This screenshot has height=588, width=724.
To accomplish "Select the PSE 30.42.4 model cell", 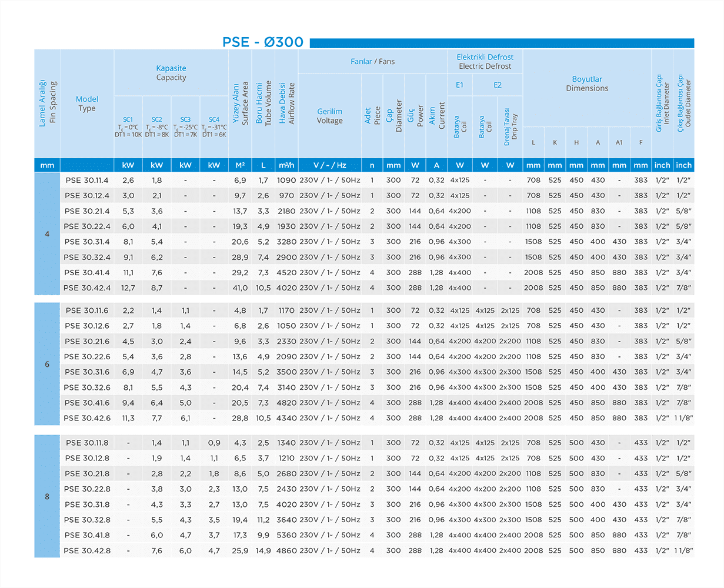I will [87, 288].
